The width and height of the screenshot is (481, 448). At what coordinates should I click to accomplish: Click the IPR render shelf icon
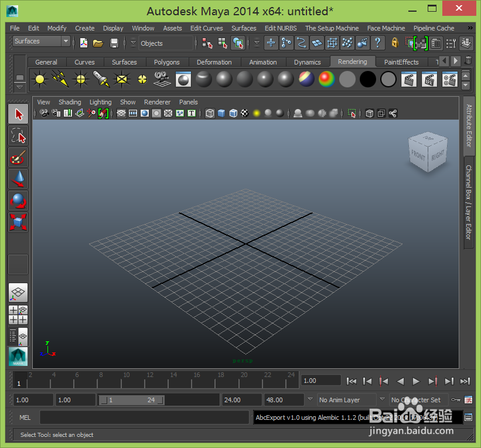[429, 80]
